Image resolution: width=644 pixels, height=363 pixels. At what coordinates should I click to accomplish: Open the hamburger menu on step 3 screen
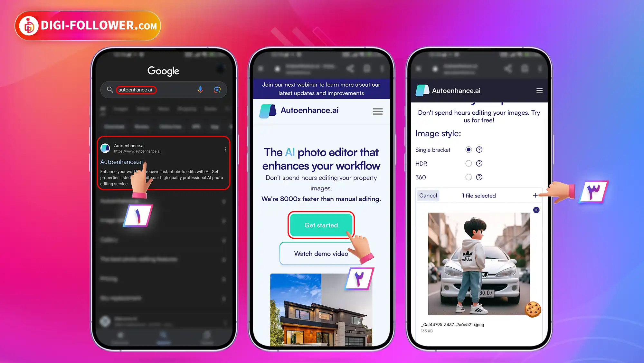[x=540, y=90]
